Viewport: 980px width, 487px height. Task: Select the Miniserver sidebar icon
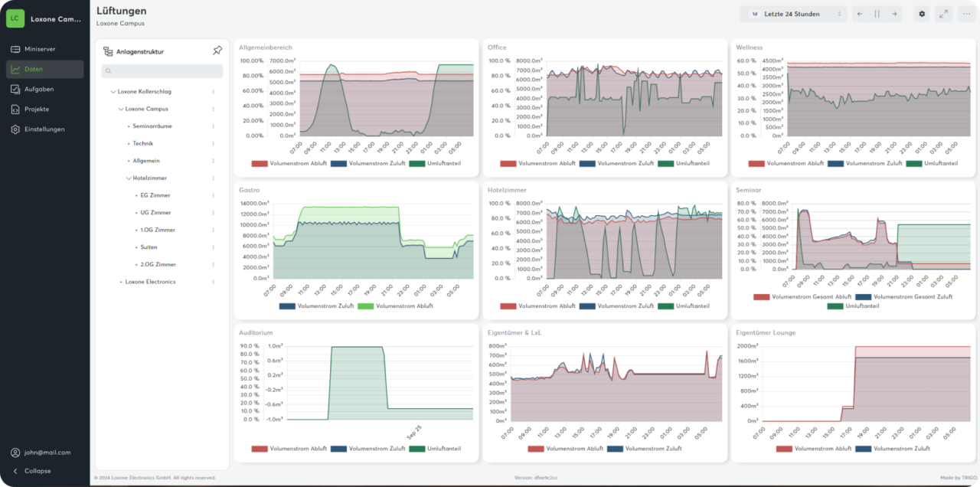14,48
